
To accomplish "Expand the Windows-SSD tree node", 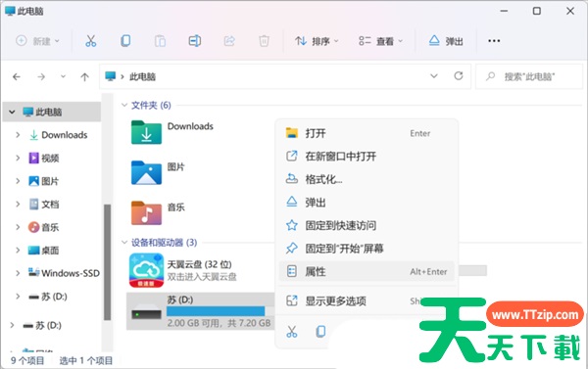I will pos(18,273).
